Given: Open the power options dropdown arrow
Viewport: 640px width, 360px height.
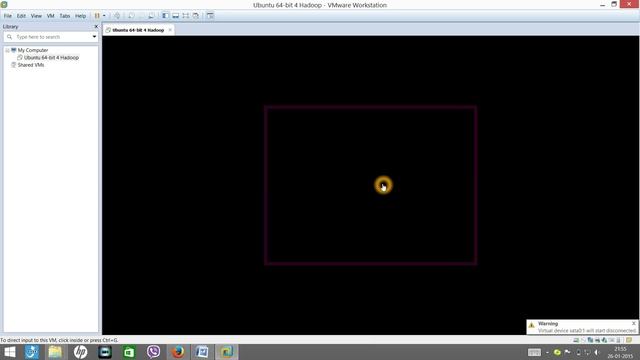Looking at the screenshot, I should point(104,16).
